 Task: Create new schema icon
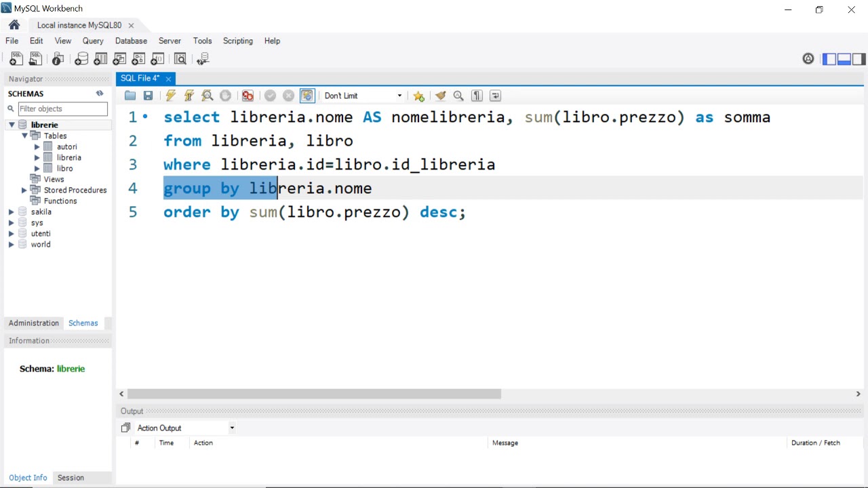[x=81, y=59]
